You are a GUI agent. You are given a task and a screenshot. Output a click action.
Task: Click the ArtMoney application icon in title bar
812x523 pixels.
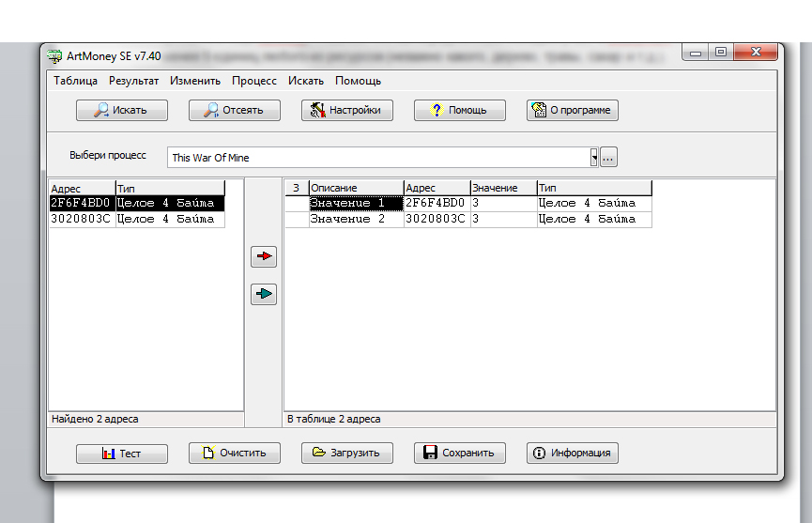[54, 56]
